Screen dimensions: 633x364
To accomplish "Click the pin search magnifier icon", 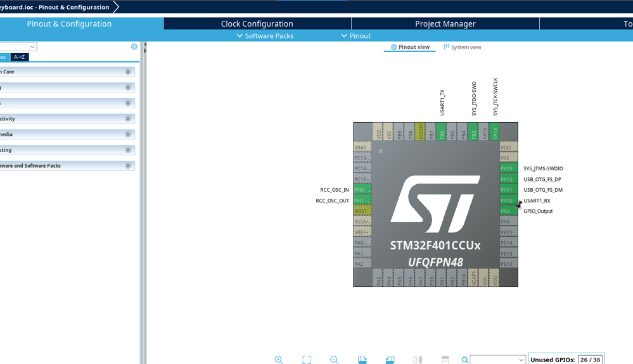I will click(464, 360).
